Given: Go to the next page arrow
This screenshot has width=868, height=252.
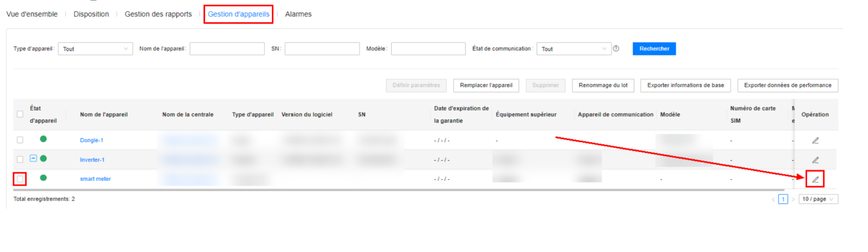Looking at the screenshot, I should point(793,199).
